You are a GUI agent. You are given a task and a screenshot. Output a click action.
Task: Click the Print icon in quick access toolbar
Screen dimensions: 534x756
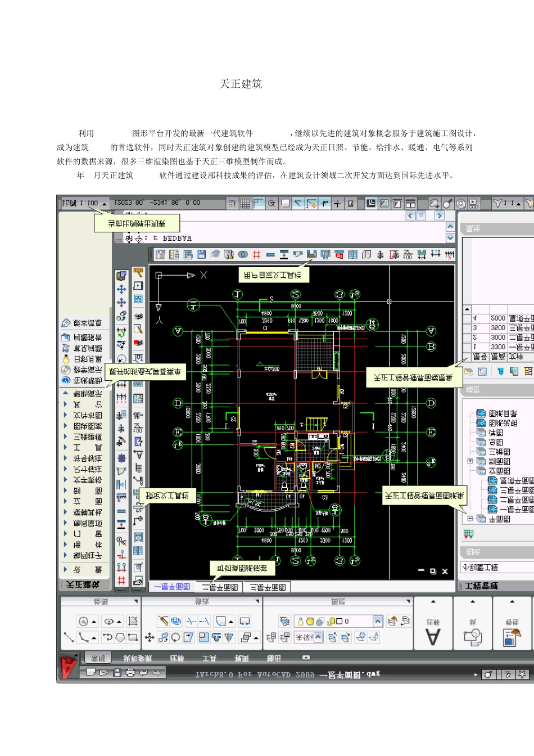(x=130, y=673)
